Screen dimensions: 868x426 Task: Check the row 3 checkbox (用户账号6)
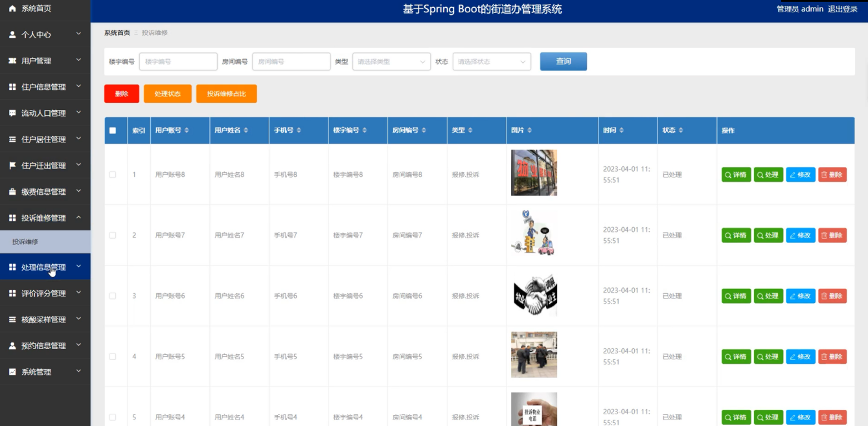tap(113, 296)
